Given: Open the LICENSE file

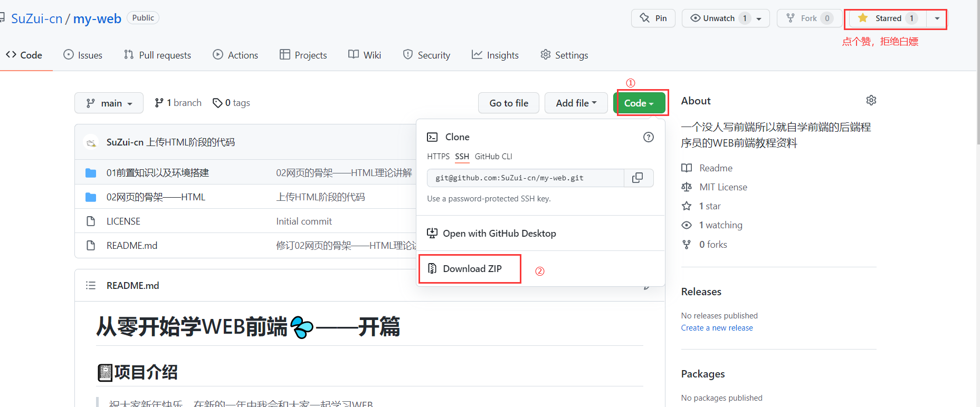Looking at the screenshot, I should (x=123, y=221).
